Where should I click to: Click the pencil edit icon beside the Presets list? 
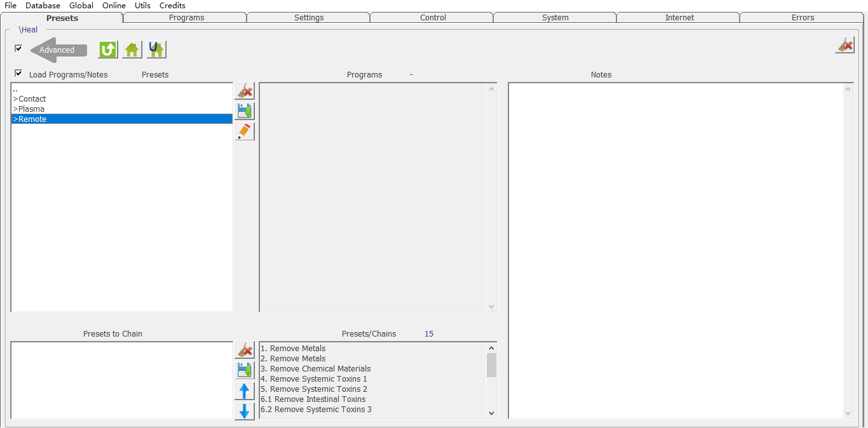click(x=245, y=131)
